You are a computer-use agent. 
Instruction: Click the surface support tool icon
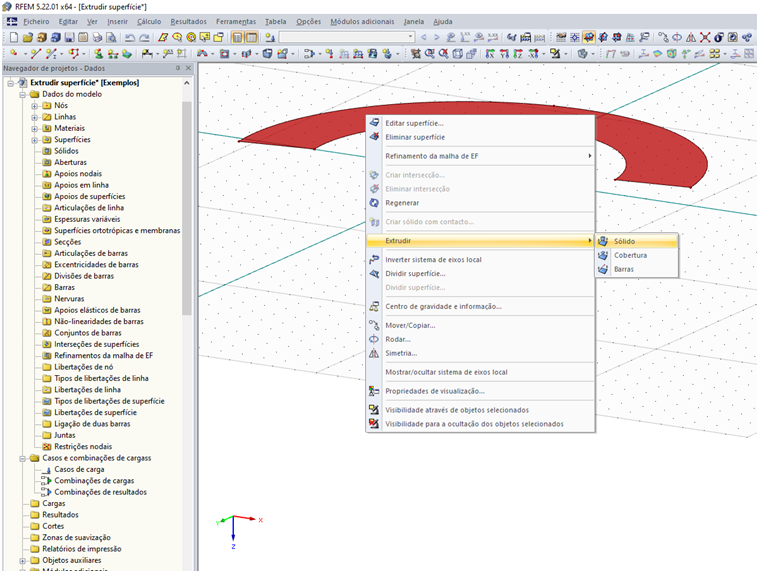point(127,53)
